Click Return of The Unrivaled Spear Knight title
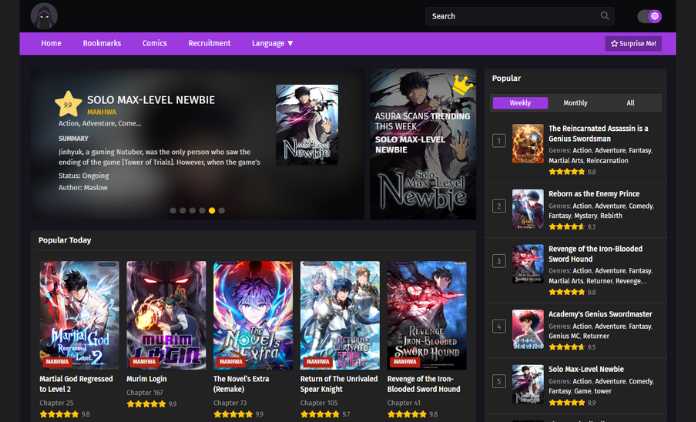The width and height of the screenshot is (696, 422). pyautogui.click(x=339, y=384)
